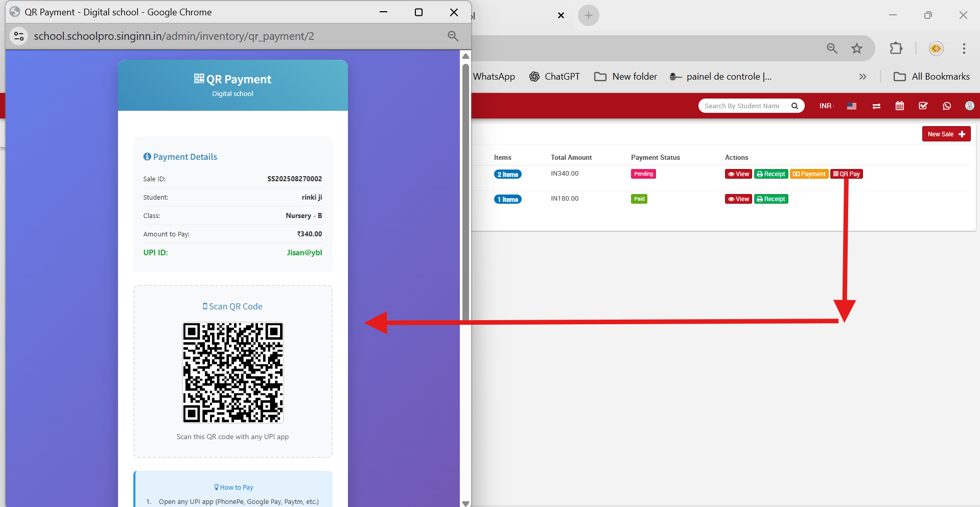980x507 pixels.
Task: Click the Pending status label
Action: coord(643,174)
